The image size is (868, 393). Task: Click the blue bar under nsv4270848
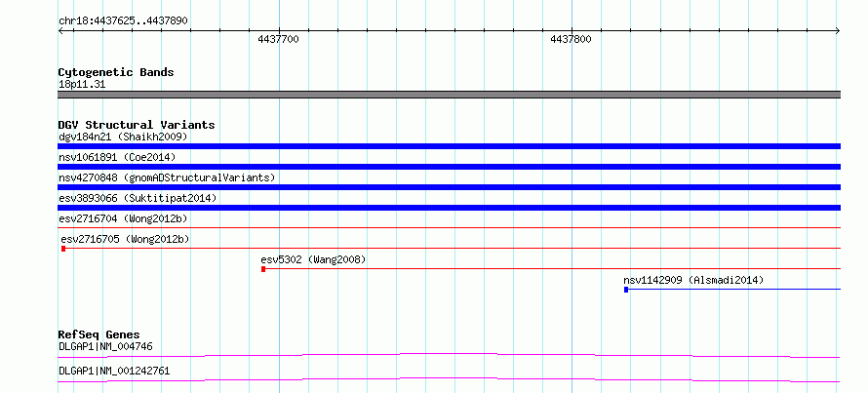pos(449,187)
